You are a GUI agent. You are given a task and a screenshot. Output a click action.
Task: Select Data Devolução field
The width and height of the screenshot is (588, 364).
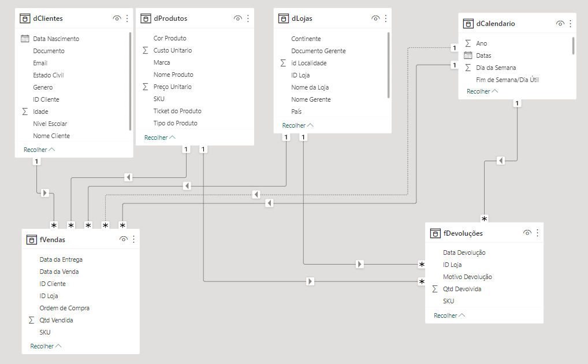tap(464, 252)
